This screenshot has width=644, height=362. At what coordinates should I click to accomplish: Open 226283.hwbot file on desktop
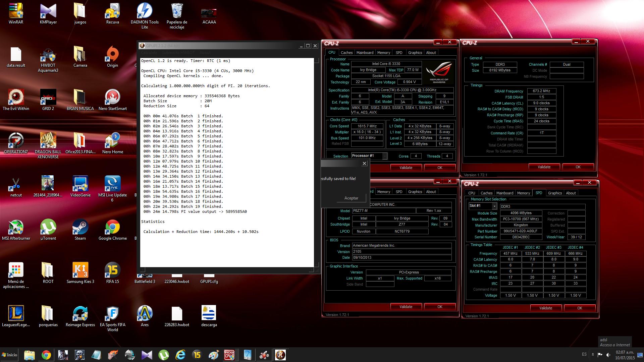pos(177,316)
